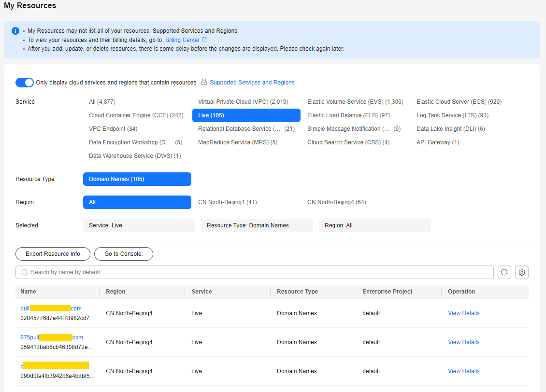Select CN North-Beijing4 region filter
The height and width of the screenshot is (392, 546).
pyautogui.click(x=336, y=202)
